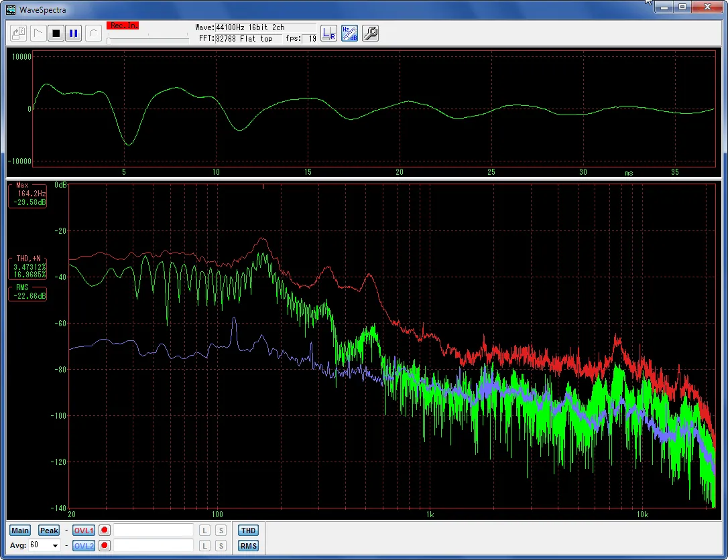Click the WaveSpectra title bar icon
The width and height of the screenshot is (728, 560).
point(10,9)
